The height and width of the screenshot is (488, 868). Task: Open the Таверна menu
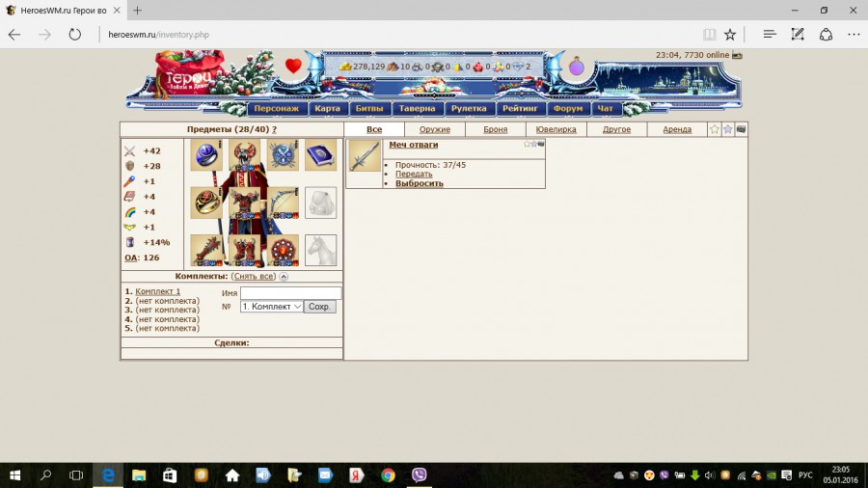click(417, 108)
